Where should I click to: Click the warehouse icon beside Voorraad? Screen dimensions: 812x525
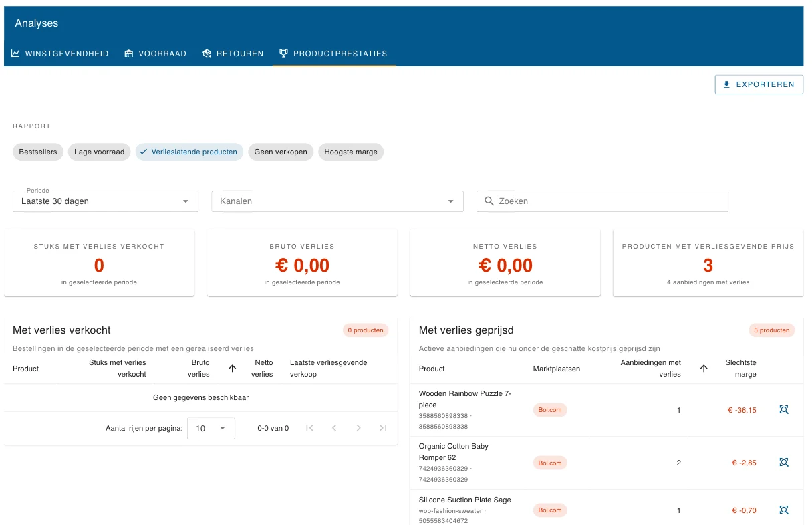(129, 54)
